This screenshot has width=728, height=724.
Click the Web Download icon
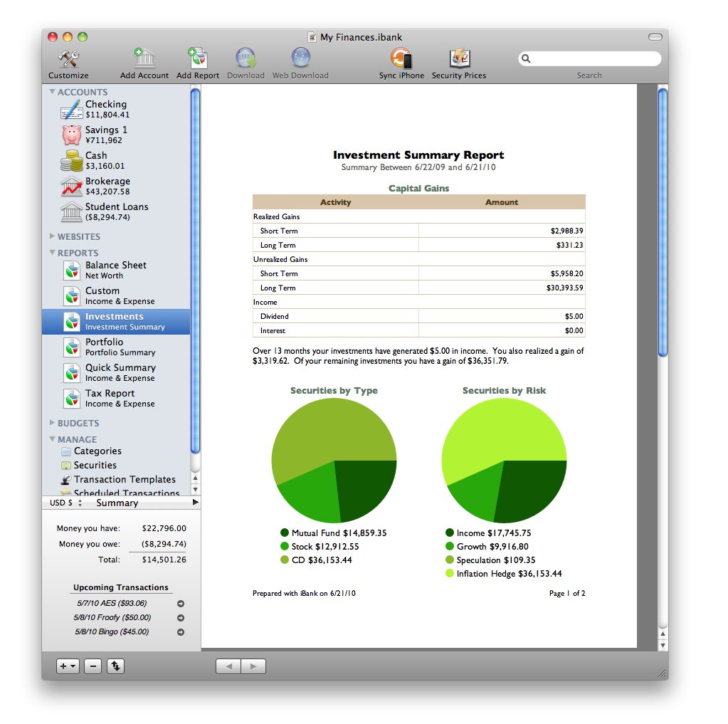(x=300, y=58)
